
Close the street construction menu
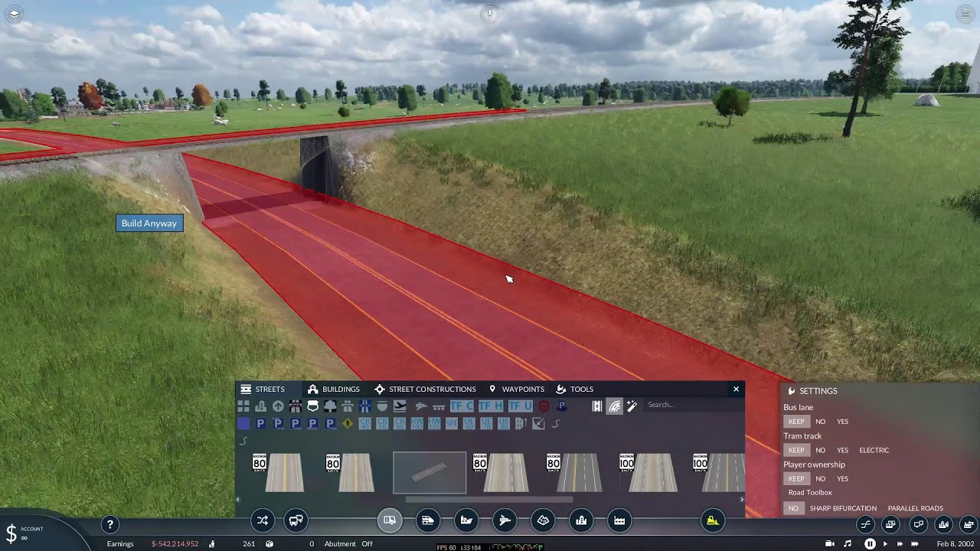click(737, 389)
